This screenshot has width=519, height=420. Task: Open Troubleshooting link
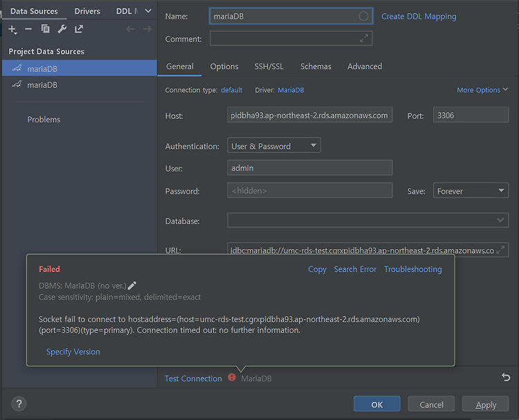click(412, 269)
